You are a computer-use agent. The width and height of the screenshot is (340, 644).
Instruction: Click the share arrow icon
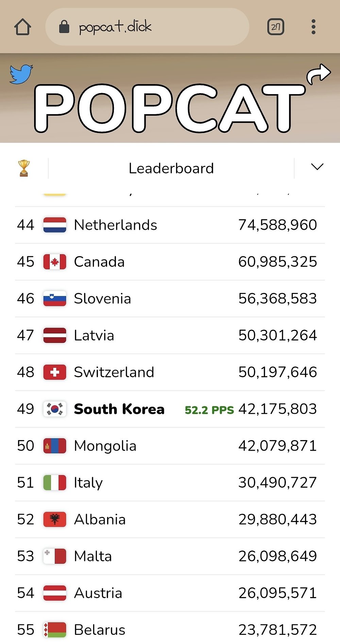click(318, 73)
